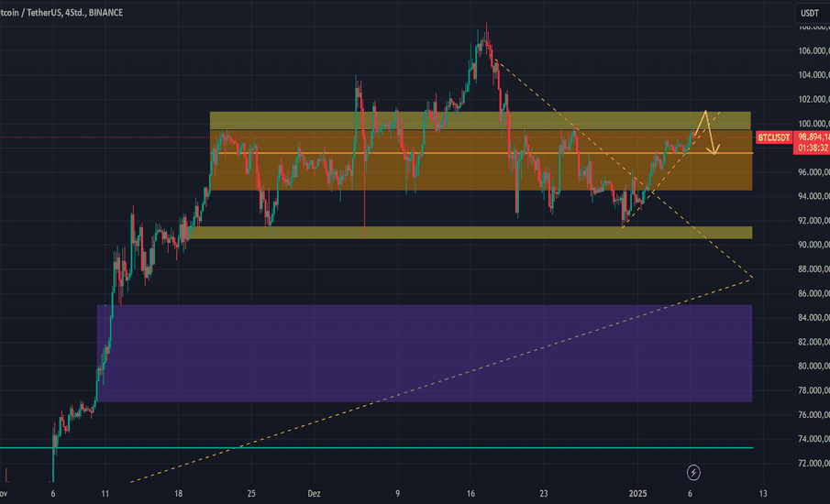Image resolution: width=830 pixels, height=504 pixels.
Task: Click the 2025 year label on time axis
Action: pyautogui.click(x=649, y=493)
